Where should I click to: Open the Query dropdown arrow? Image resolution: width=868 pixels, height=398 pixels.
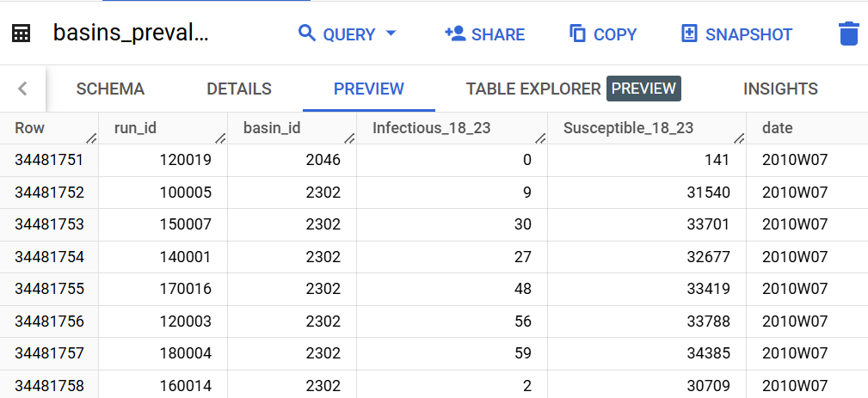pos(391,34)
